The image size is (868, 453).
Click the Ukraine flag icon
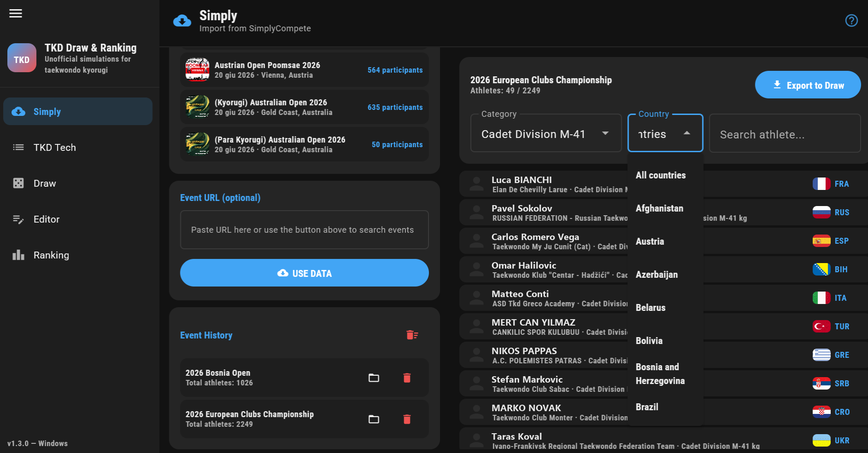822,441
